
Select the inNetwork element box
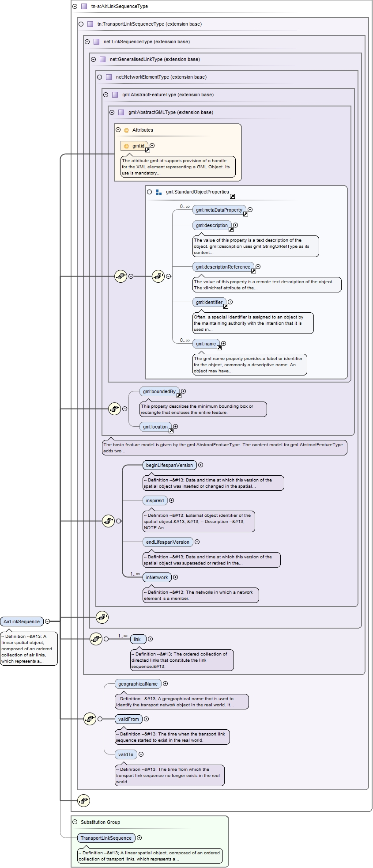tap(157, 577)
